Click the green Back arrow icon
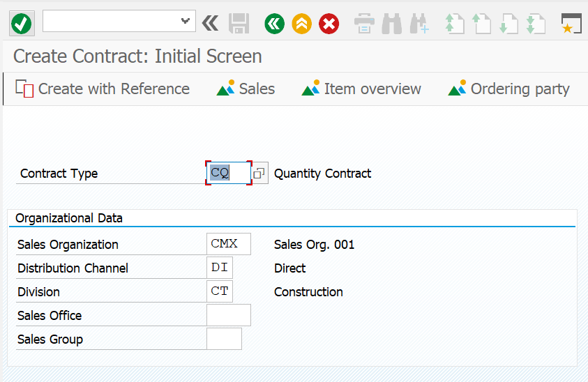This screenshot has height=382, width=588. pyautogui.click(x=274, y=24)
